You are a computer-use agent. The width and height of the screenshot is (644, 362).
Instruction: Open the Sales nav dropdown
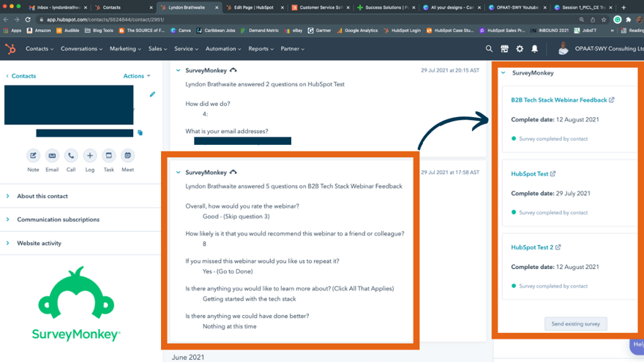tap(158, 49)
